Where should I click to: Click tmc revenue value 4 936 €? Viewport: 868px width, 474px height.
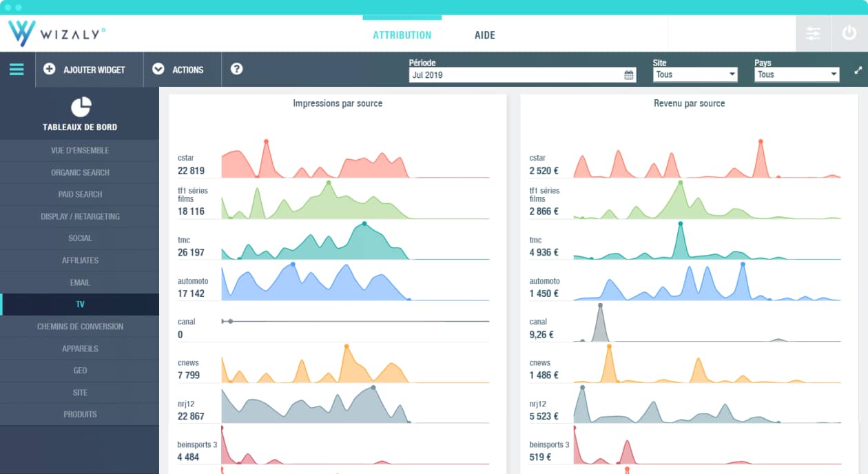coord(544,253)
